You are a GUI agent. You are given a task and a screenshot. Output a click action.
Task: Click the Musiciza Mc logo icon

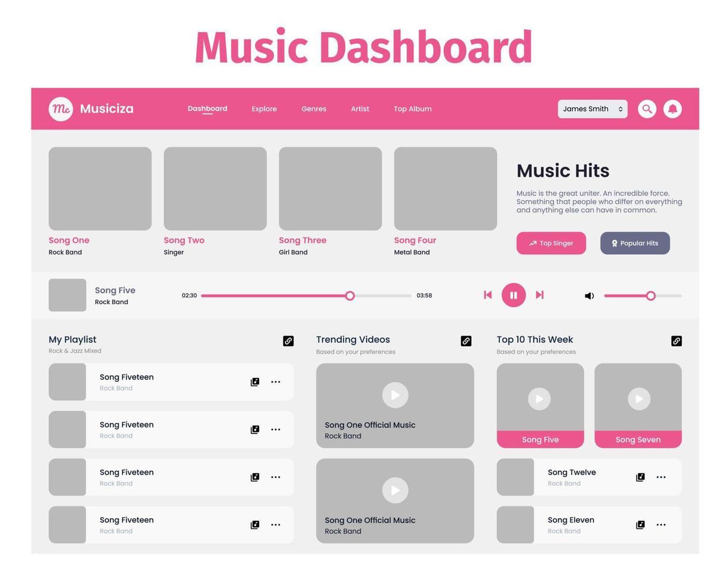[x=61, y=109]
